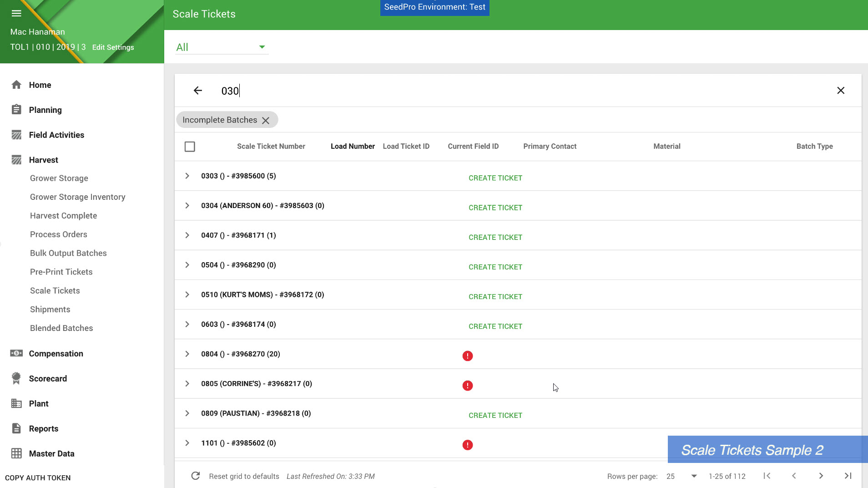This screenshot has height=488, width=868.
Task: Click the red warning icon for 0805 (CORRINE'S)
Action: [467, 386]
